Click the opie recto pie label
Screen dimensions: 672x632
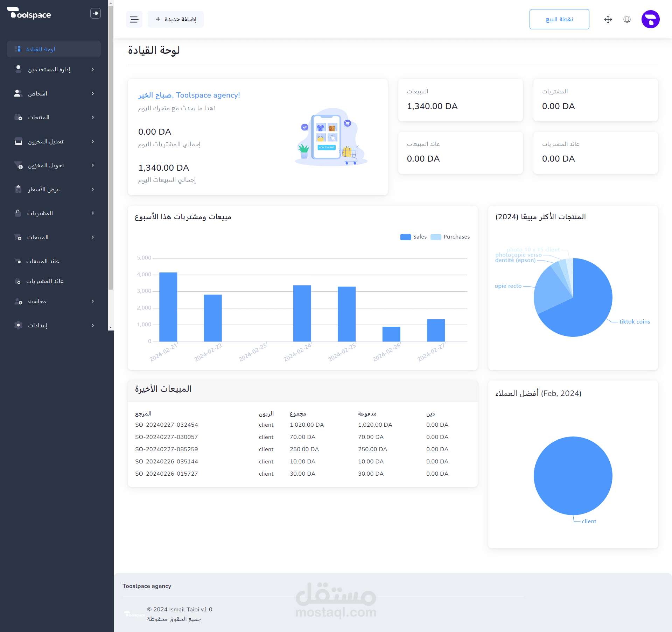(x=508, y=286)
